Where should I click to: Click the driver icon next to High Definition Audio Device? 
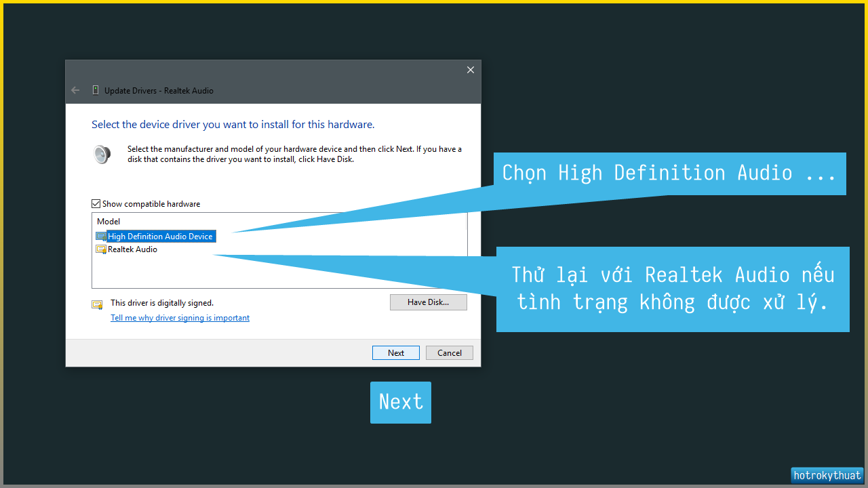pos(101,237)
